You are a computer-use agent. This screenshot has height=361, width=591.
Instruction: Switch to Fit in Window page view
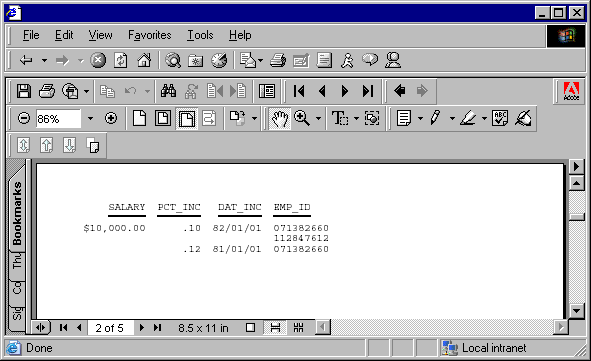(x=163, y=119)
